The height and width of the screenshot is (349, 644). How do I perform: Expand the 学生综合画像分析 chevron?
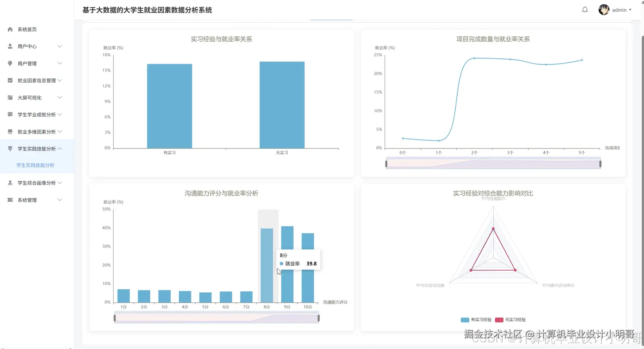coord(60,183)
